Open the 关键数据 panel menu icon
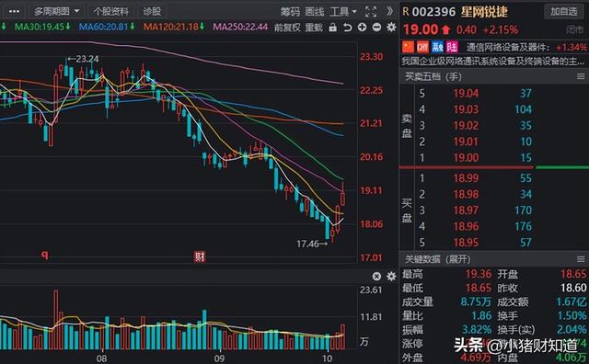Viewport: 589px width, 364px height. point(581,259)
